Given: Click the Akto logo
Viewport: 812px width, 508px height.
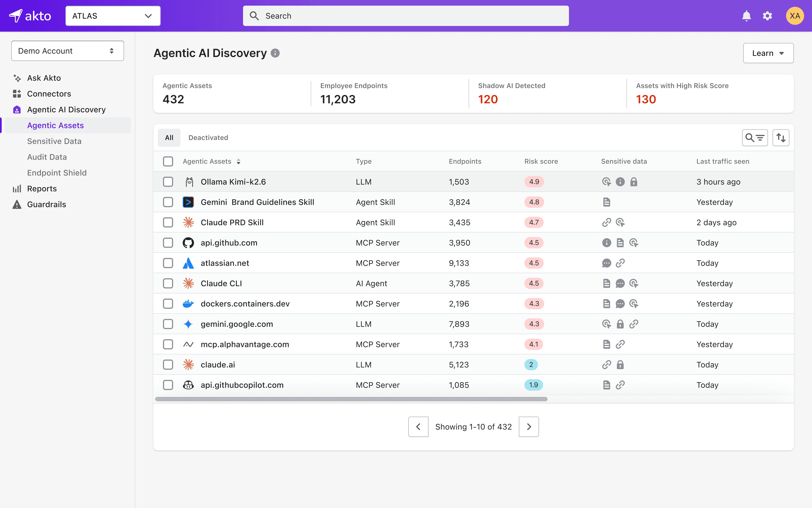Looking at the screenshot, I should [x=30, y=16].
